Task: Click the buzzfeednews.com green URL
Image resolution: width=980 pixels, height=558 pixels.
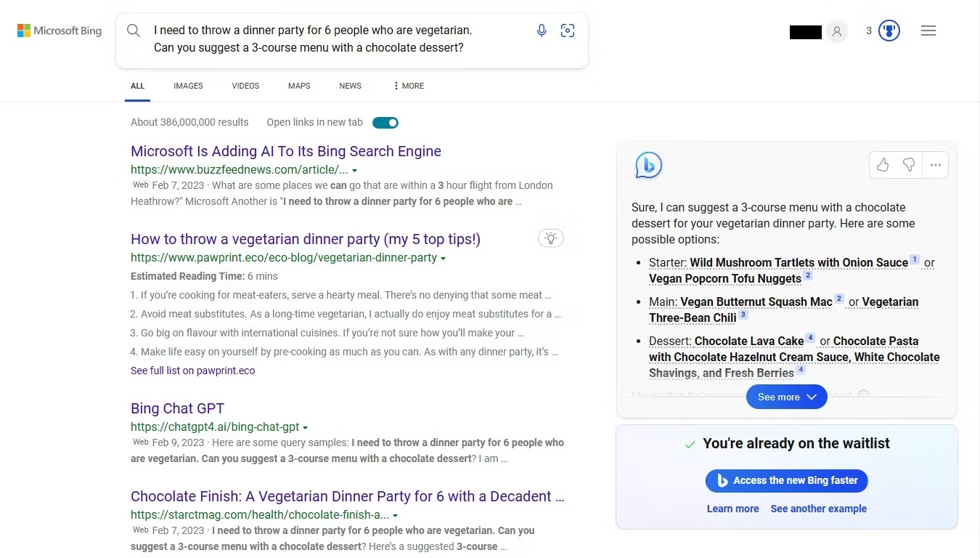Action: (240, 170)
